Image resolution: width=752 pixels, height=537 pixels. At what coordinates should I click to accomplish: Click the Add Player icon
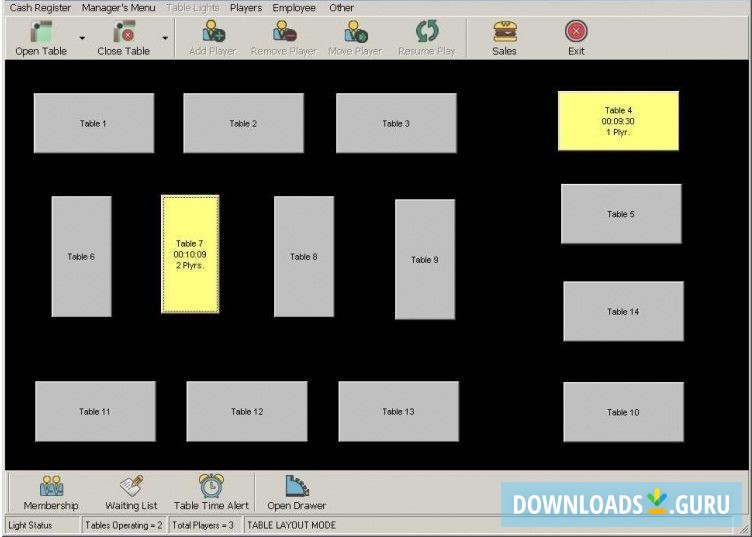click(x=213, y=31)
